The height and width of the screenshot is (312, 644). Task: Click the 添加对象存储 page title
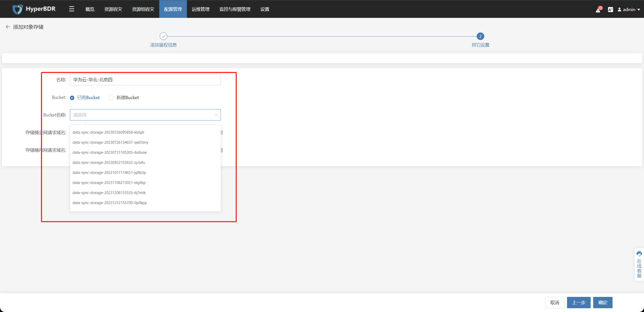pyautogui.click(x=28, y=27)
